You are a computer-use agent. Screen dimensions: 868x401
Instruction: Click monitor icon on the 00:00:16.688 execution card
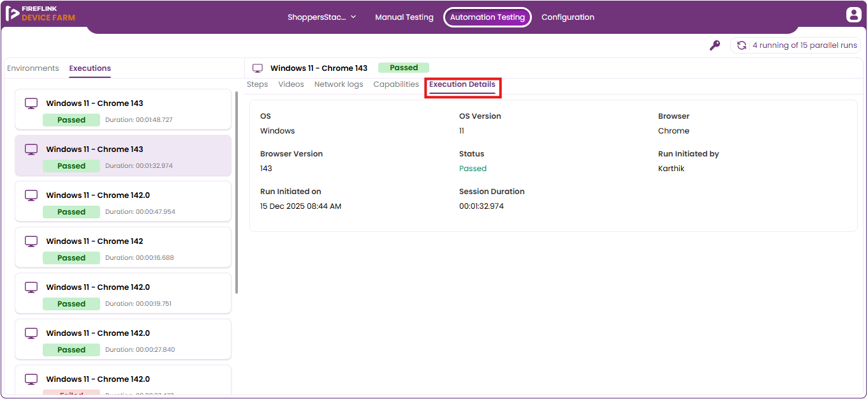pos(31,241)
